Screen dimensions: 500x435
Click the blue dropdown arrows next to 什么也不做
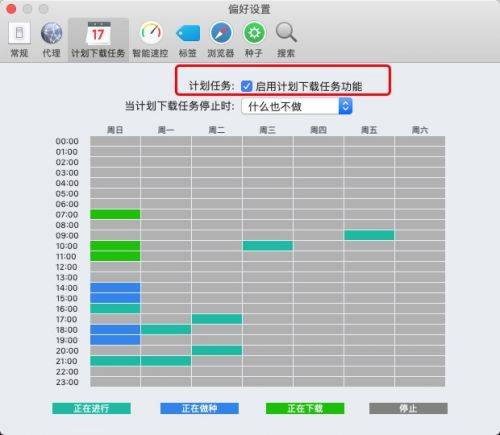[346, 106]
